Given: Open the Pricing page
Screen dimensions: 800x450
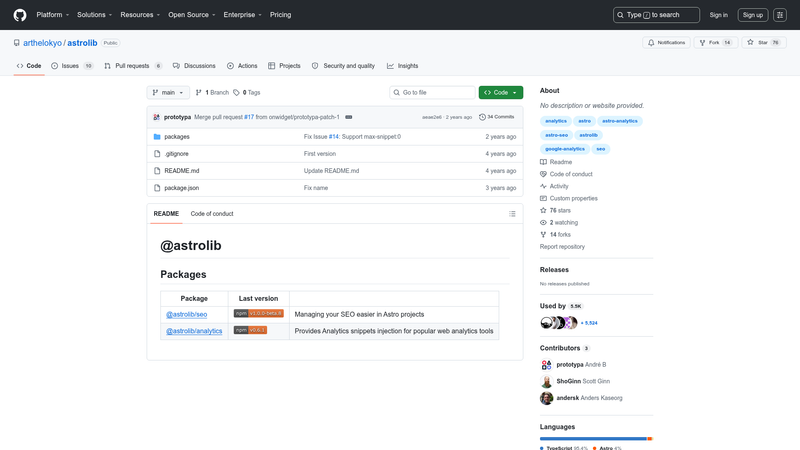Looking at the screenshot, I should (x=281, y=15).
